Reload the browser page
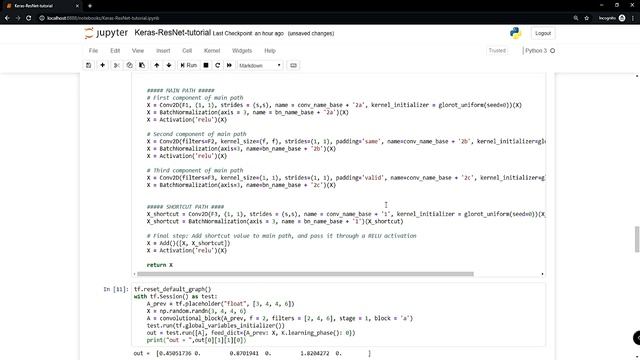Image resolution: width=640 pixels, height=360 pixels. 29,18
